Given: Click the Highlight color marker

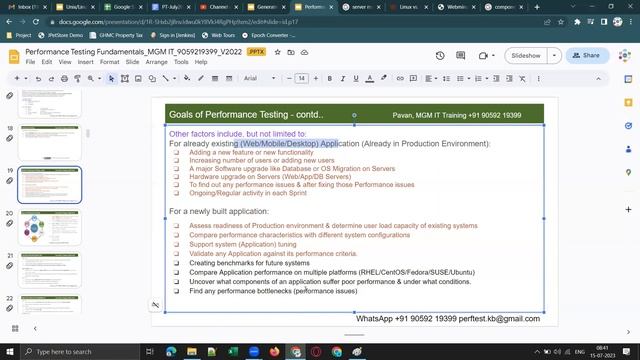Looking at the screenshot, I should point(384,78).
